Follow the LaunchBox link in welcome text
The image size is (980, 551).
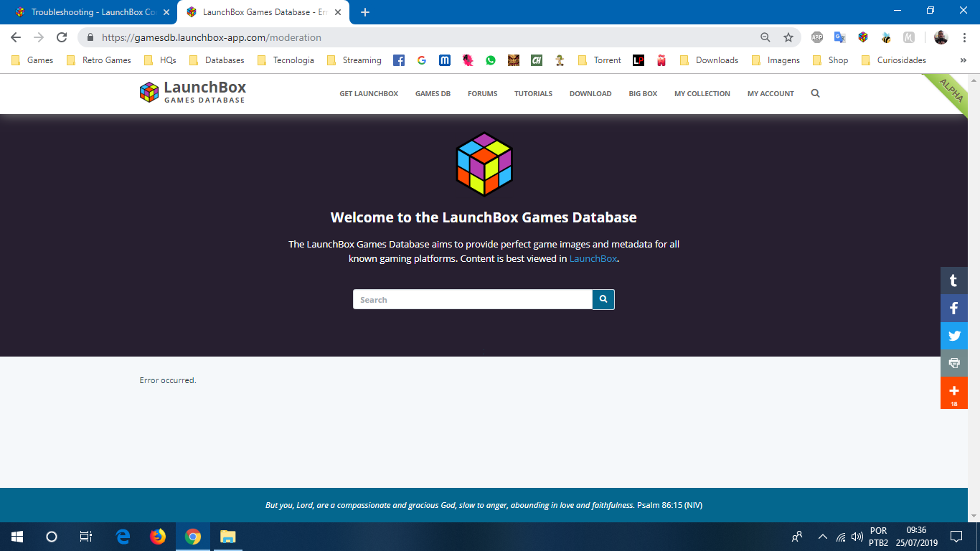(x=593, y=258)
